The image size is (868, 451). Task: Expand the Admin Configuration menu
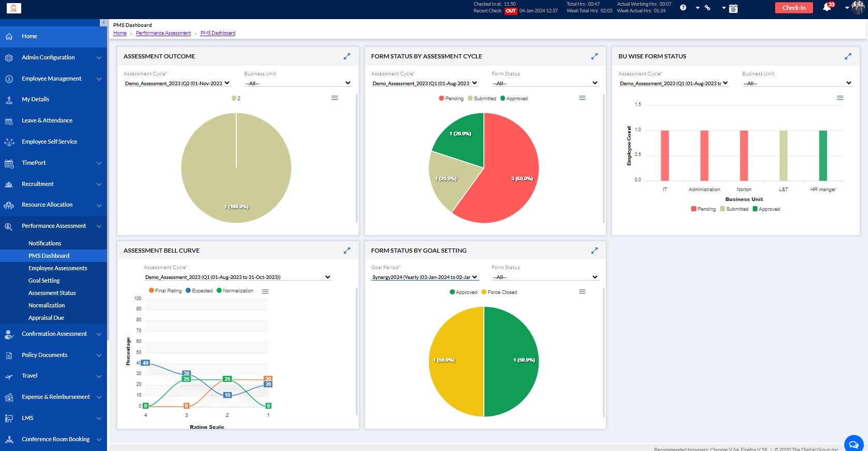53,57
